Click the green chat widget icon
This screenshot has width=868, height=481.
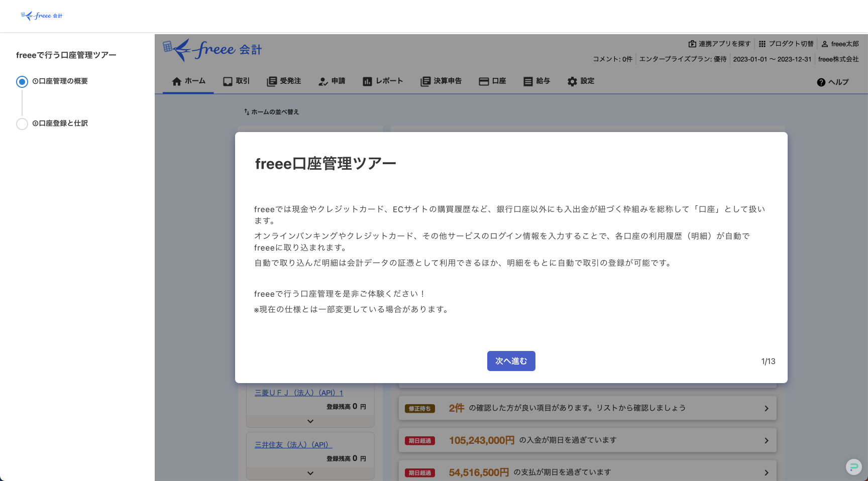pyautogui.click(x=853, y=467)
